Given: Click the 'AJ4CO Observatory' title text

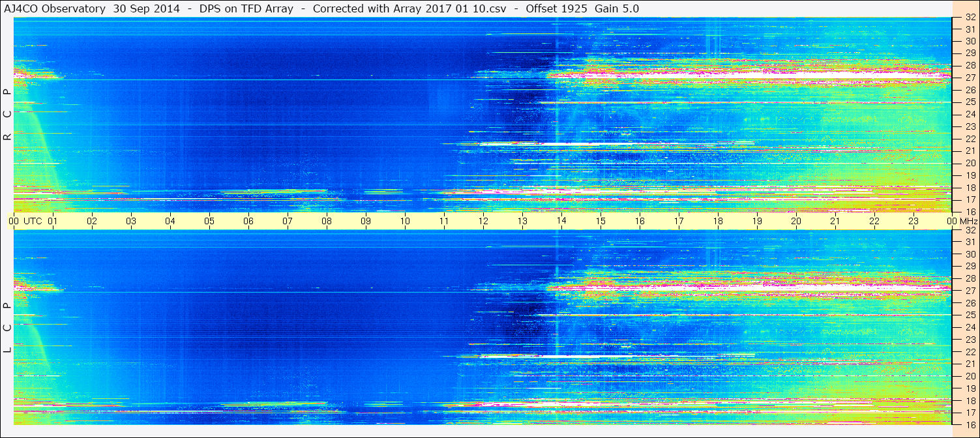Looking at the screenshot, I should 55,8.
